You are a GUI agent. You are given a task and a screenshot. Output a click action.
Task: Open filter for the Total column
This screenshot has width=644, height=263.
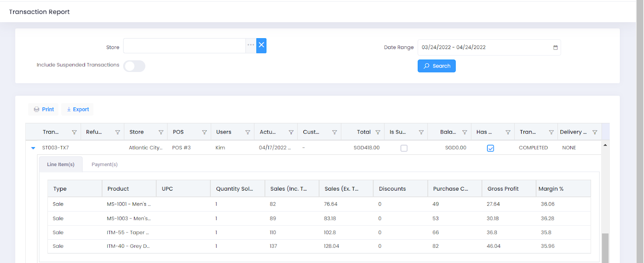pyautogui.click(x=378, y=132)
